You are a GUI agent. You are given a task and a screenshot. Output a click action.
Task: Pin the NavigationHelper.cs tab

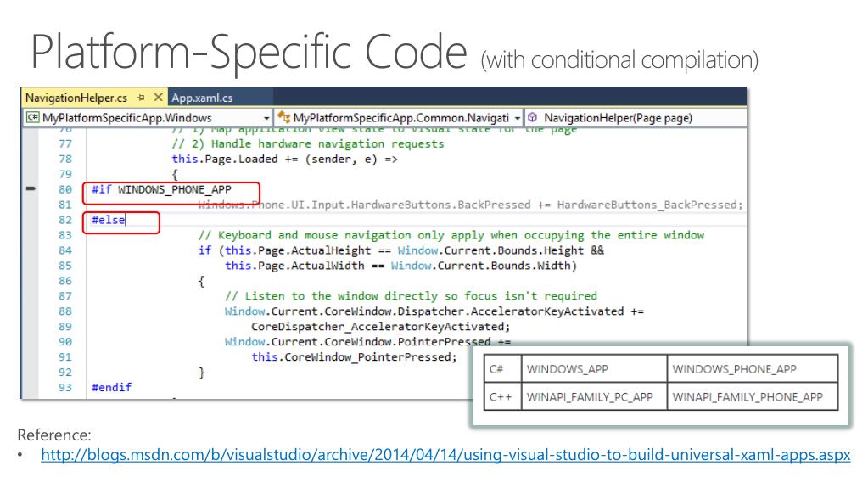click(x=141, y=98)
